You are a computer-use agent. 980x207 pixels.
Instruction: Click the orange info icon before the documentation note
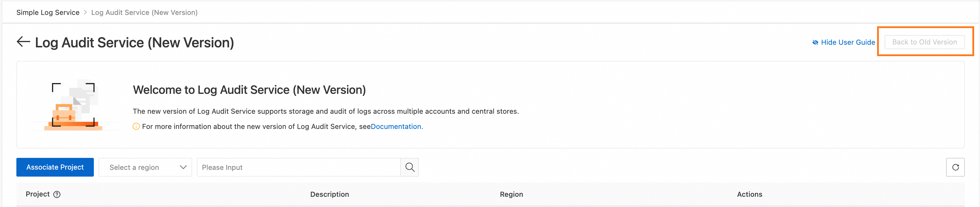pyautogui.click(x=136, y=126)
